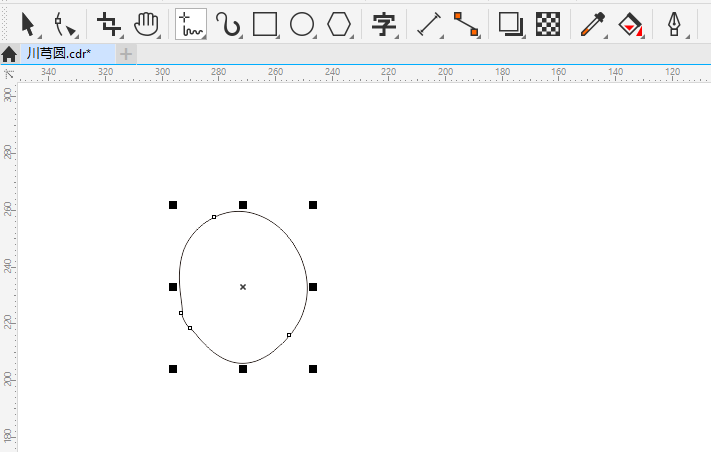Click the center X marker of shape
The width and height of the screenshot is (711, 452).
point(243,287)
